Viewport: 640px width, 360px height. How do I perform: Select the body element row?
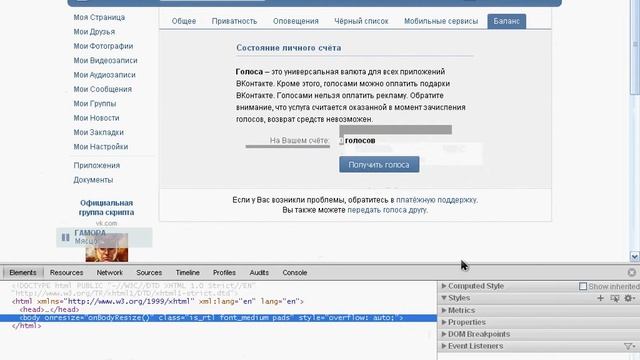(x=218, y=318)
